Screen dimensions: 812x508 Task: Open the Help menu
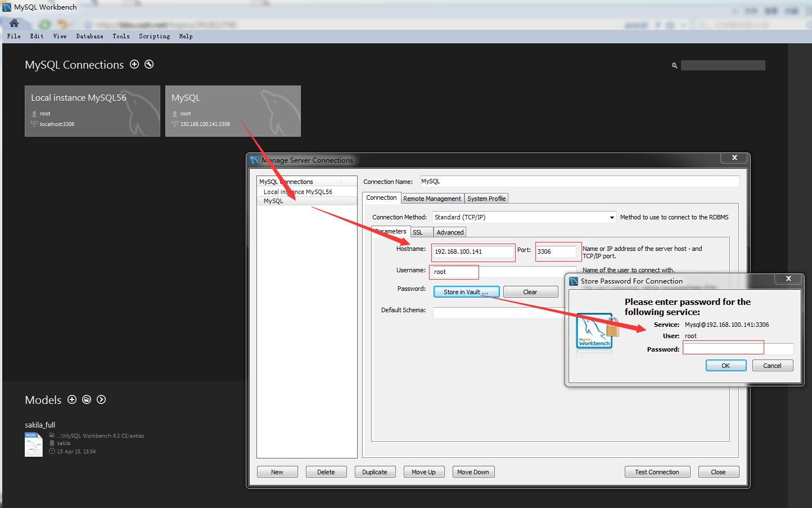coord(186,36)
